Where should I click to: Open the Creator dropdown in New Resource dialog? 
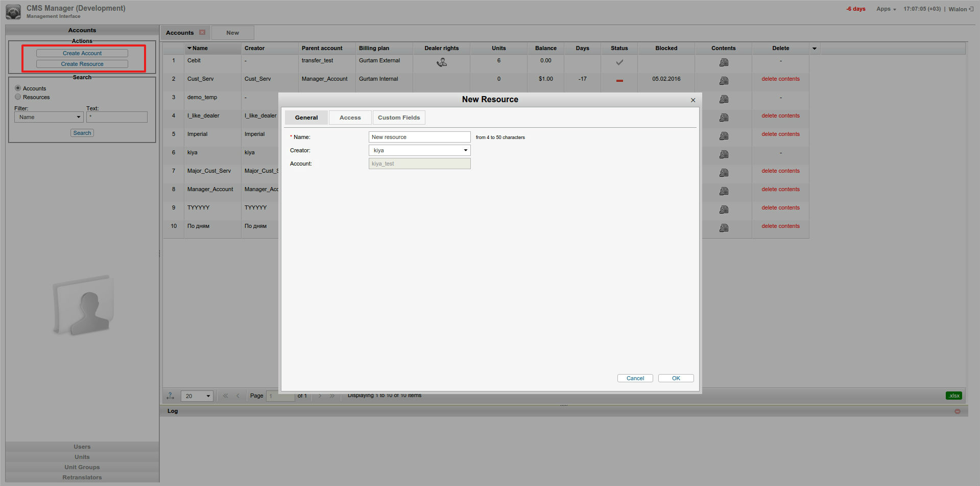(x=465, y=150)
